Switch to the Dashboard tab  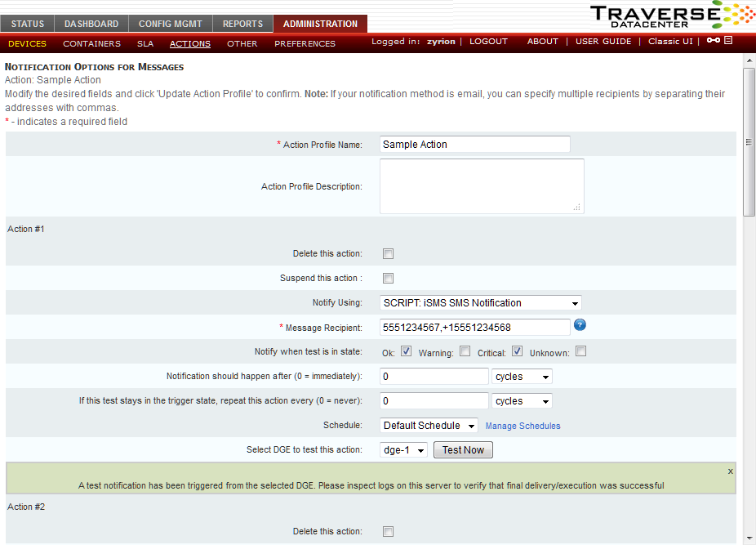point(91,25)
